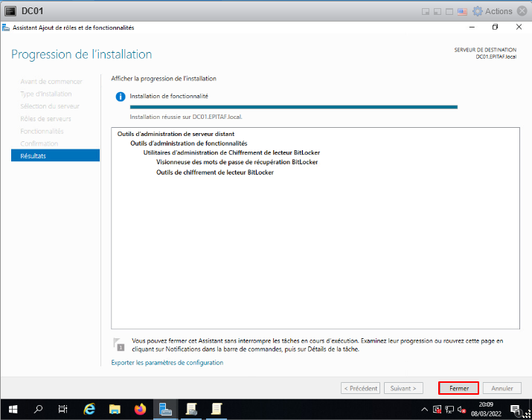
Task: Open File Explorer from the taskbar
Action: tap(115, 409)
